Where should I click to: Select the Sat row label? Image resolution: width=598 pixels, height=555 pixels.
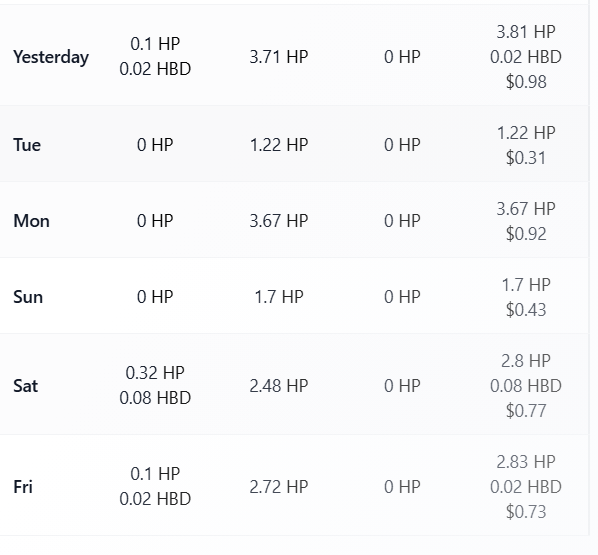click(x=26, y=386)
